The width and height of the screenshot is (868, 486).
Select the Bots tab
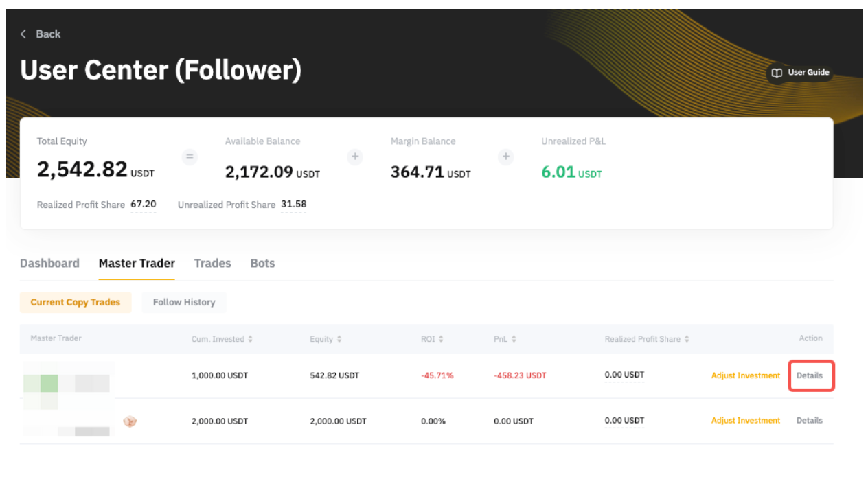point(262,264)
